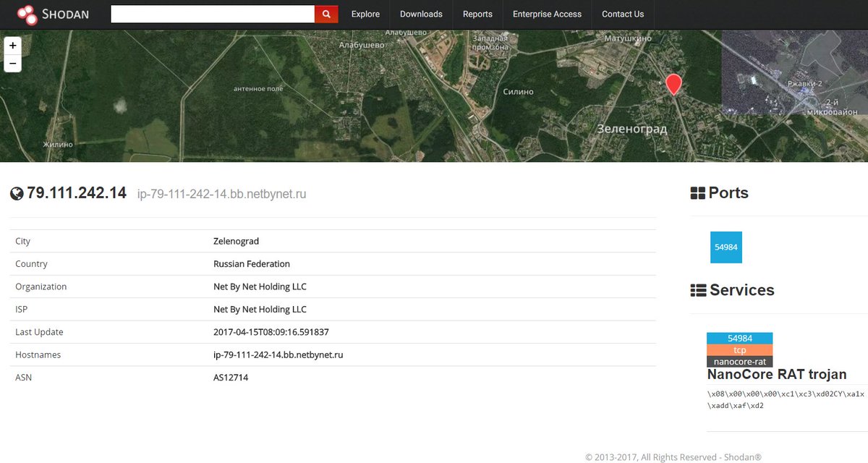Open the Reports menu item

coord(477,14)
